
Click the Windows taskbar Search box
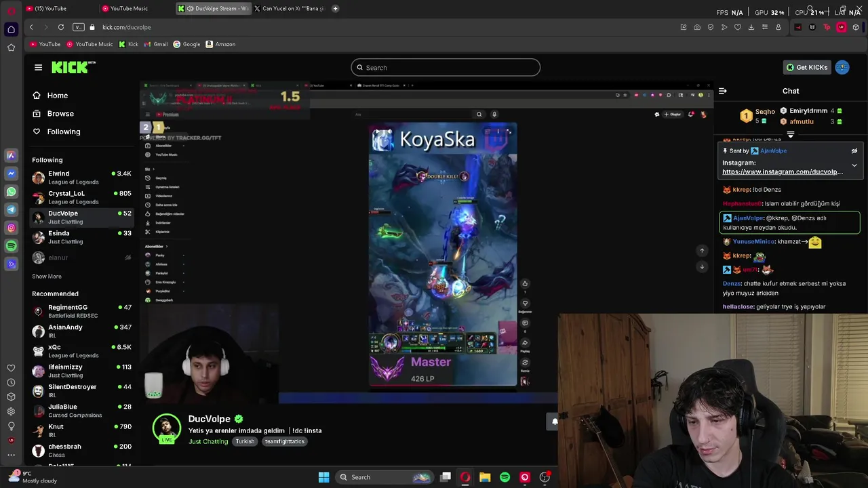pyautogui.click(x=385, y=477)
